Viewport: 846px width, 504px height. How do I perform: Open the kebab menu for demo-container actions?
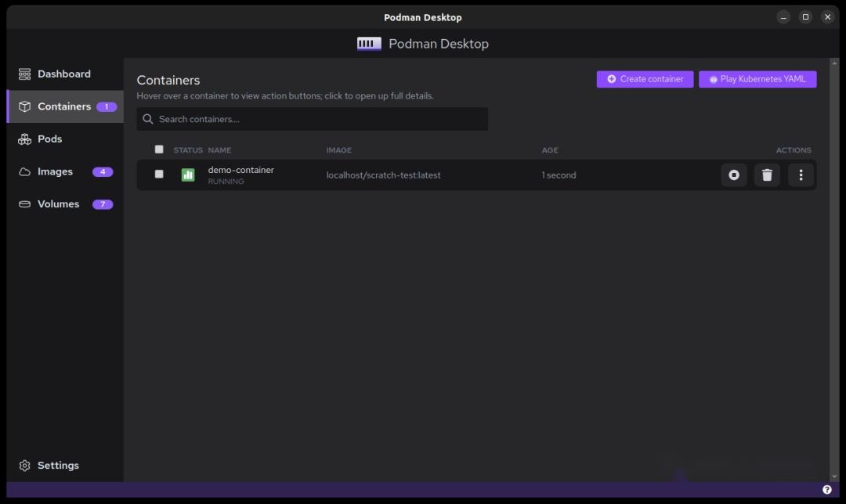tap(801, 175)
